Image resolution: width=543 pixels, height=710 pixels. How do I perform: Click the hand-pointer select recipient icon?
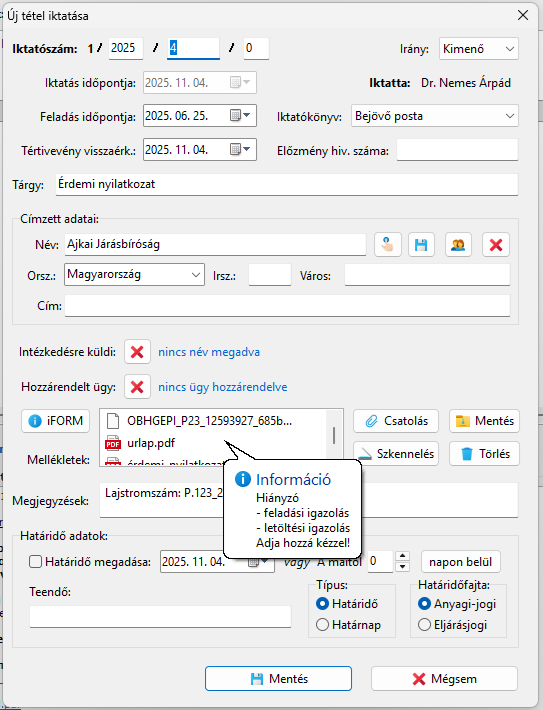(388, 245)
